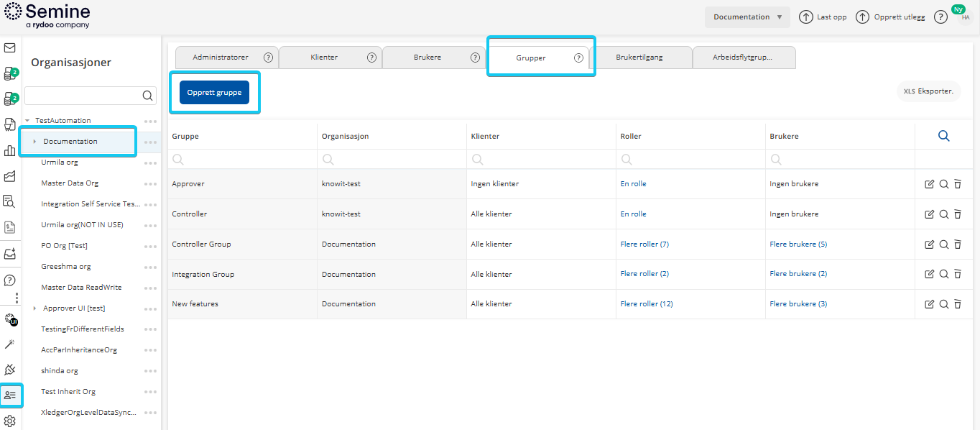The width and height of the screenshot is (980, 430).
Task: Click the organization search input field
Action: point(83,96)
